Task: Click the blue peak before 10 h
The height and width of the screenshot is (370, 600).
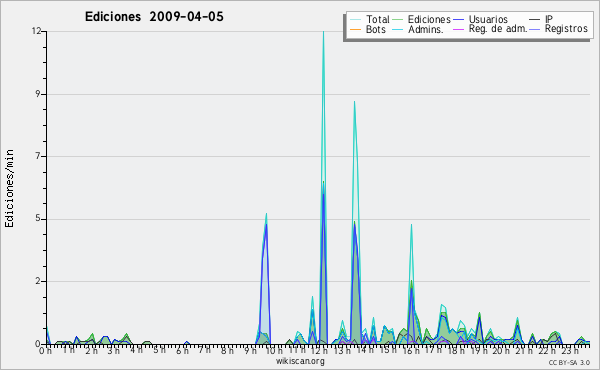Action: (x=266, y=226)
